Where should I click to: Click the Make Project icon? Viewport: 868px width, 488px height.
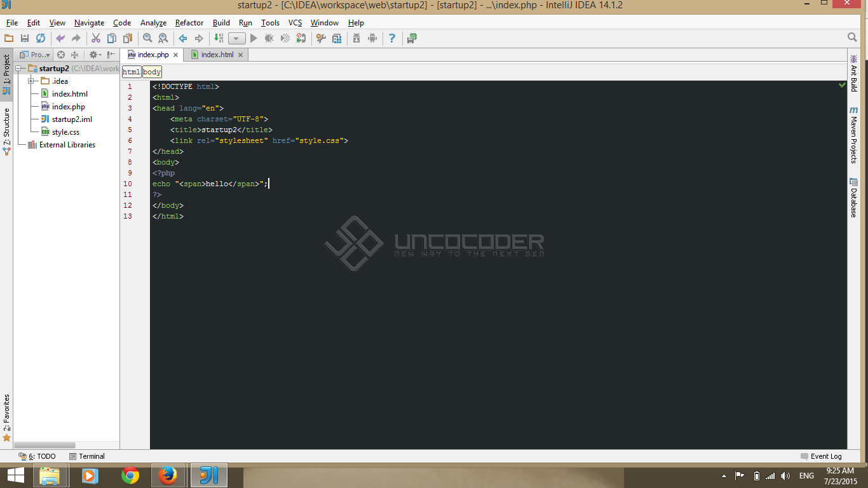(x=219, y=38)
